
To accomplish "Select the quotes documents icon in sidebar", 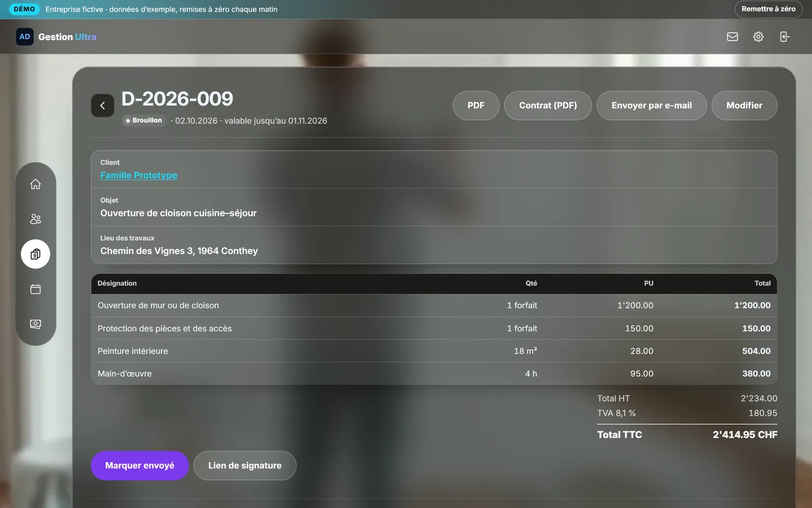I will click(36, 254).
